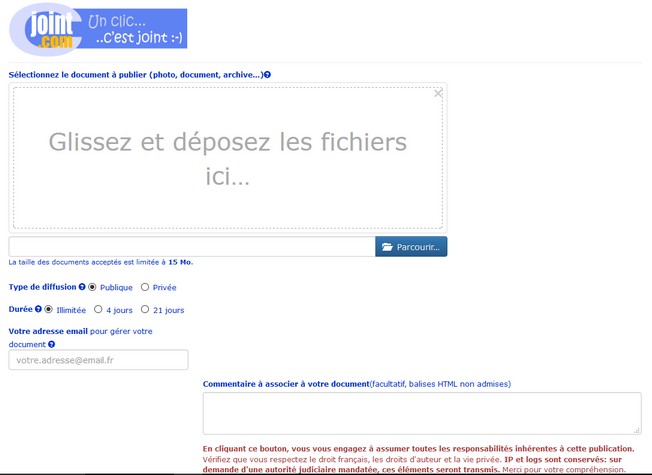The width and height of the screenshot is (652, 475).
Task: Click the Parcourir... browse button
Action: (411, 247)
